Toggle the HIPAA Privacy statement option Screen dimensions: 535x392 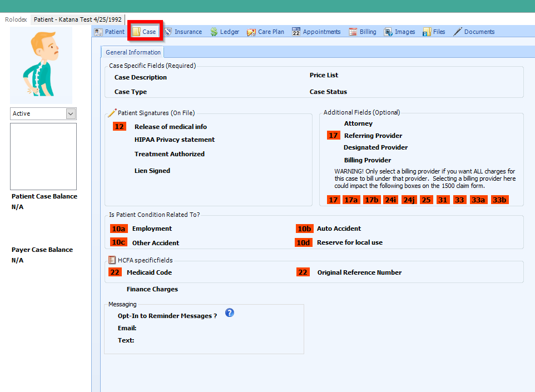click(174, 140)
